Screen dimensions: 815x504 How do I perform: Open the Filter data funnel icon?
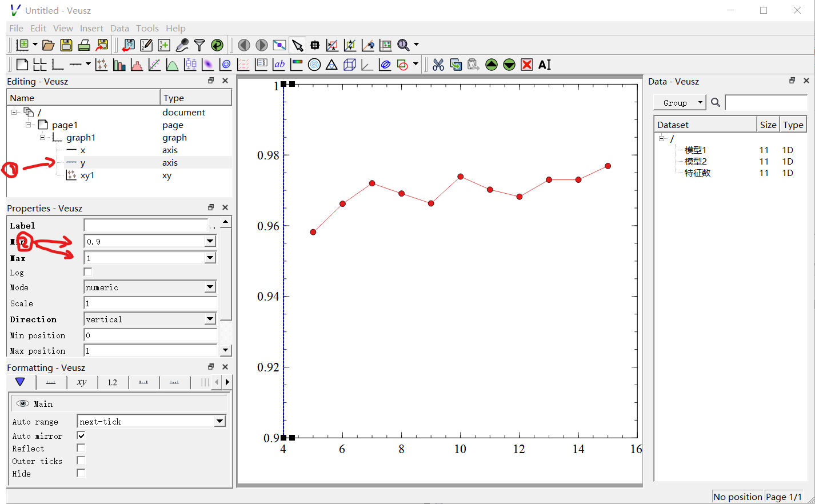tap(199, 45)
